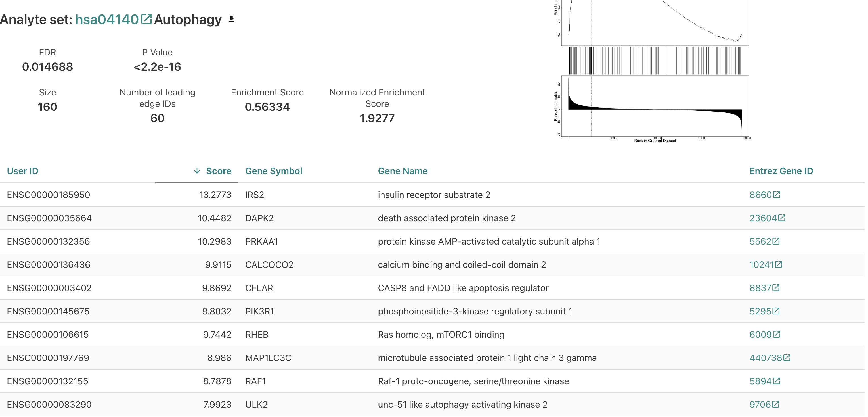Click gene symbol IRS2
This screenshot has width=868, height=417.
pos(255,195)
